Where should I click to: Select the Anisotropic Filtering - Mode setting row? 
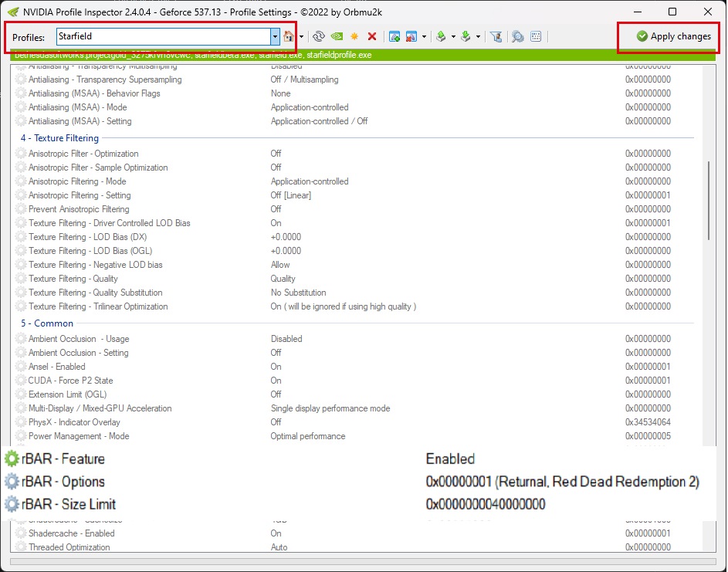coord(356,181)
